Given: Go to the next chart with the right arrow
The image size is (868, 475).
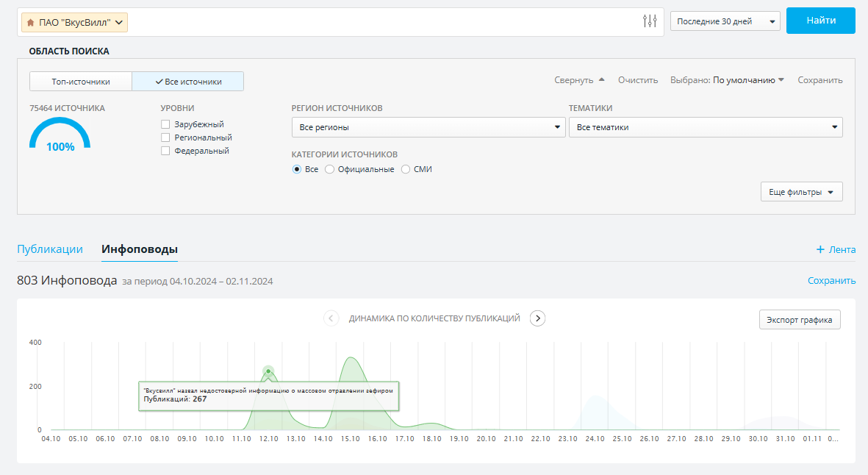Looking at the screenshot, I should 537,318.
